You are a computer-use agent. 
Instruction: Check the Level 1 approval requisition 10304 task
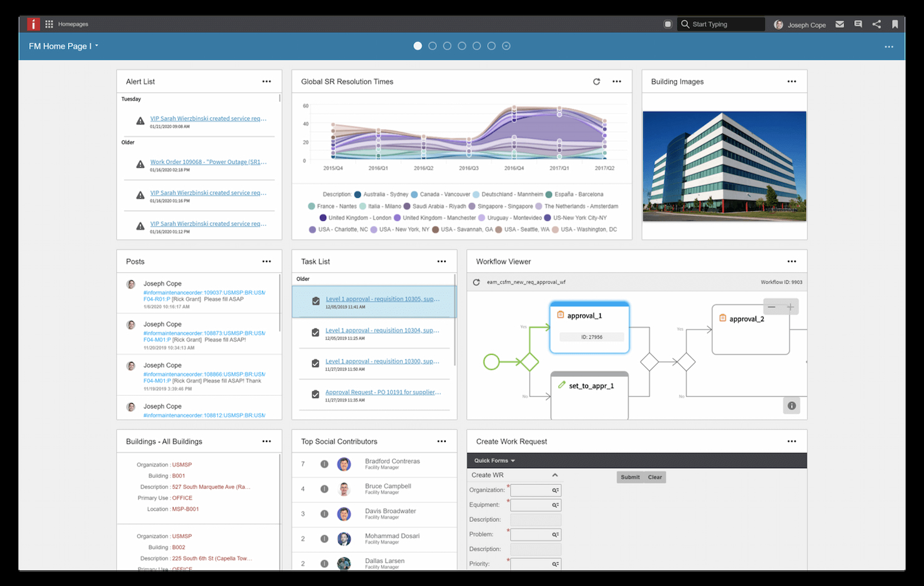(315, 332)
